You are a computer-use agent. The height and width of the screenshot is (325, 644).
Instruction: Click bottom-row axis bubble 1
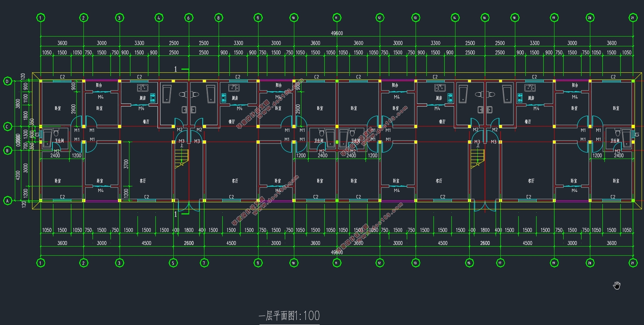(41, 263)
